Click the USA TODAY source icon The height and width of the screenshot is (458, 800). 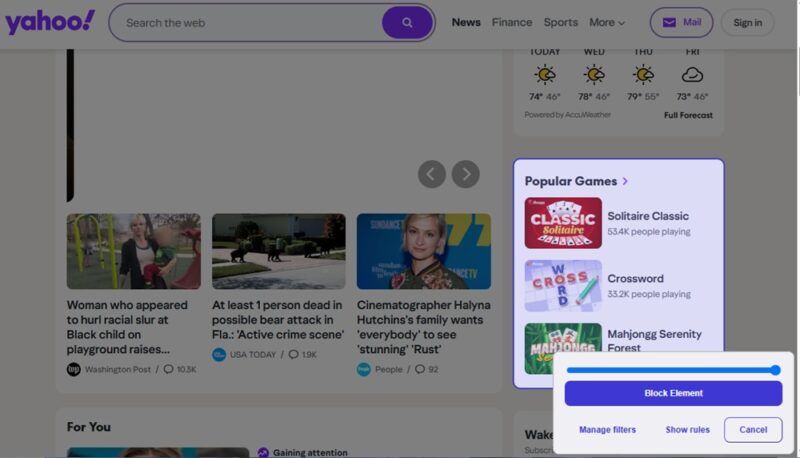pos(219,354)
